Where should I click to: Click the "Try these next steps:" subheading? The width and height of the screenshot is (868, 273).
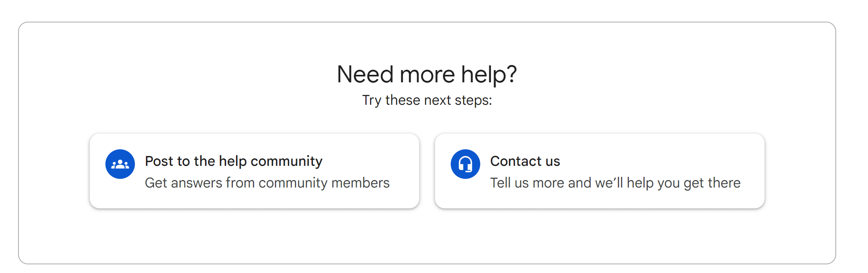[427, 100]
